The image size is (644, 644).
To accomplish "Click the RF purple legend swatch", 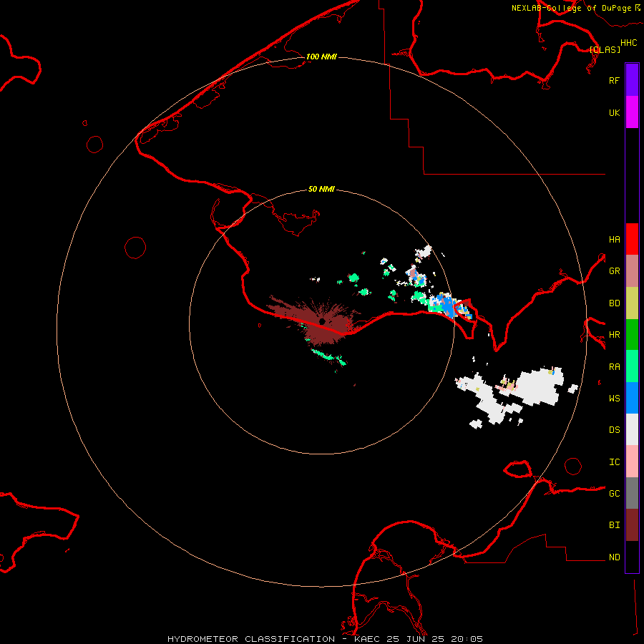I will coord(632,80).
